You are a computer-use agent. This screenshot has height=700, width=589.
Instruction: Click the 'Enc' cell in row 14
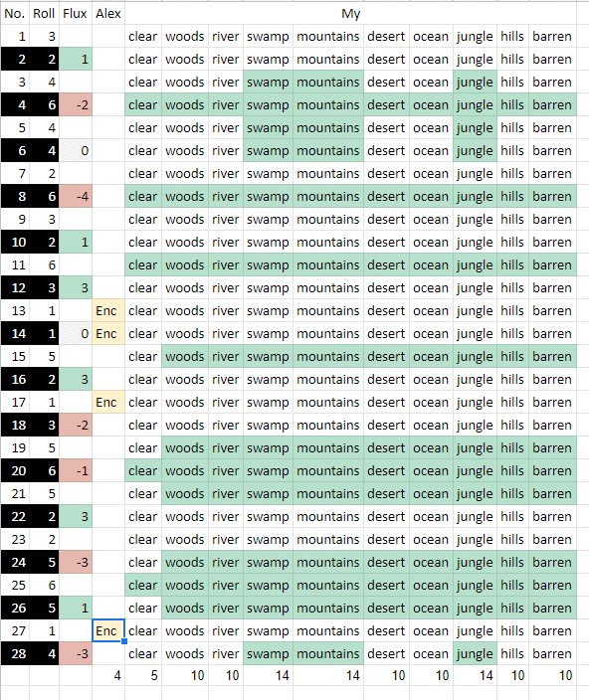point(108,333)
